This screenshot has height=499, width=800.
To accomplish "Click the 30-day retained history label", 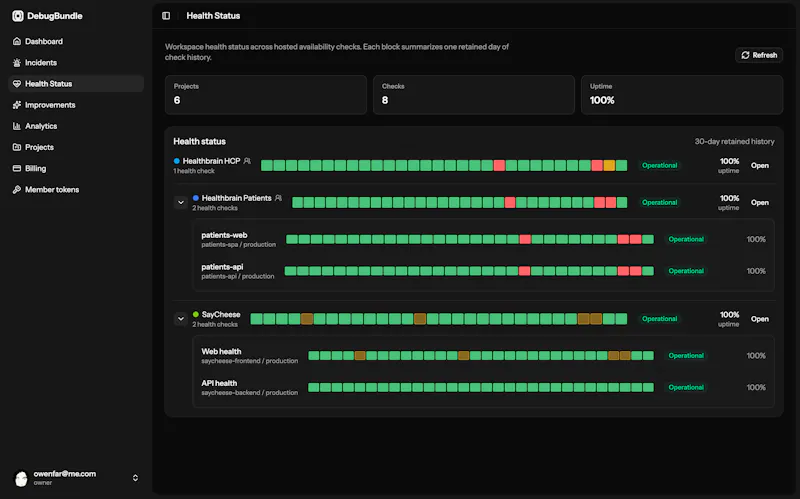I will click(734, 141).
